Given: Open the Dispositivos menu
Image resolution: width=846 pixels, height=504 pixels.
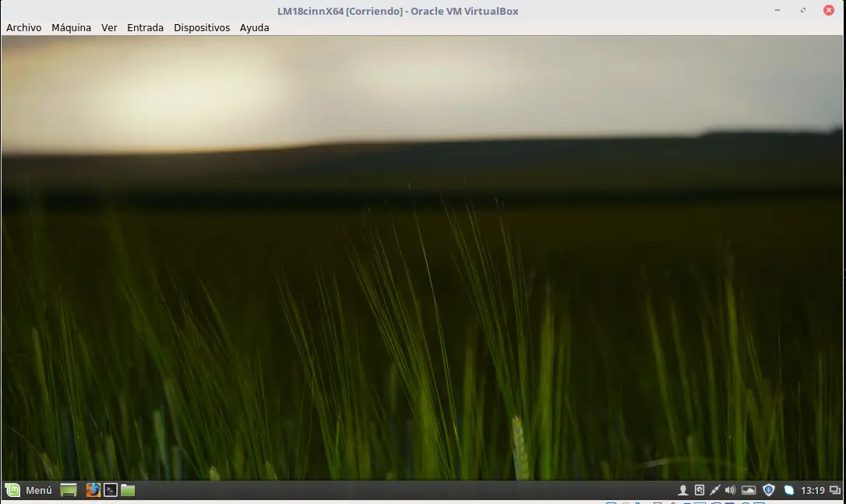Looking at the screenshot, I should click(202, 27).
